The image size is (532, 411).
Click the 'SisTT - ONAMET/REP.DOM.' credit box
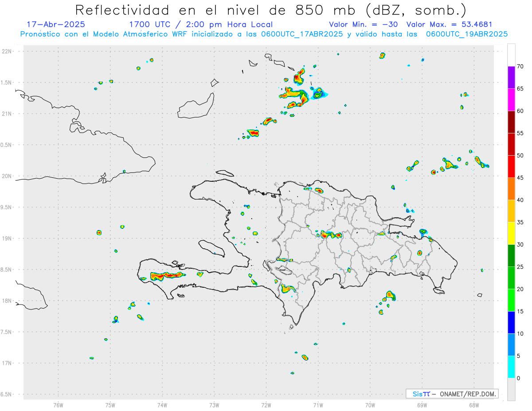452,394
